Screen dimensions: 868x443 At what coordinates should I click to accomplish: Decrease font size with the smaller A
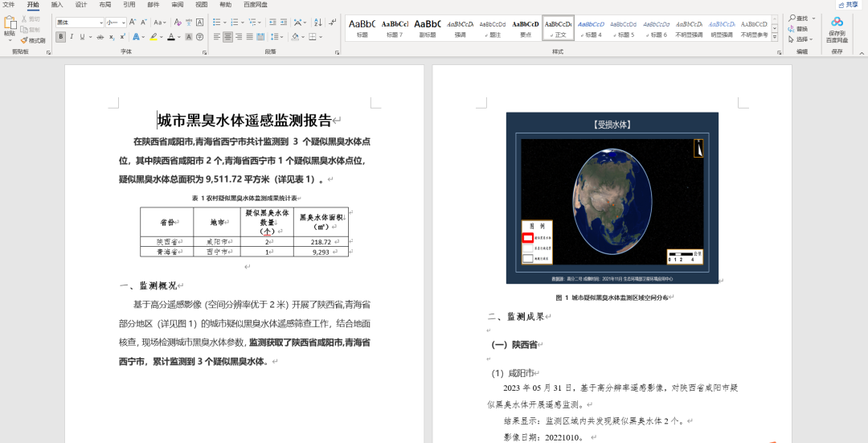143,23
